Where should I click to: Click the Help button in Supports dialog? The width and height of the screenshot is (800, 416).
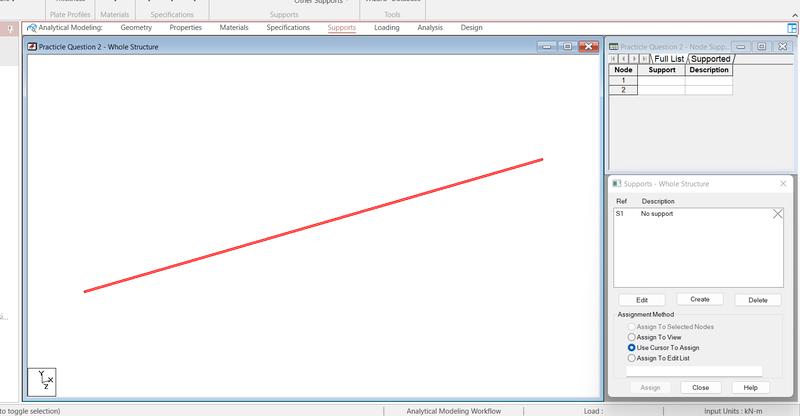(x=751, y=388)
